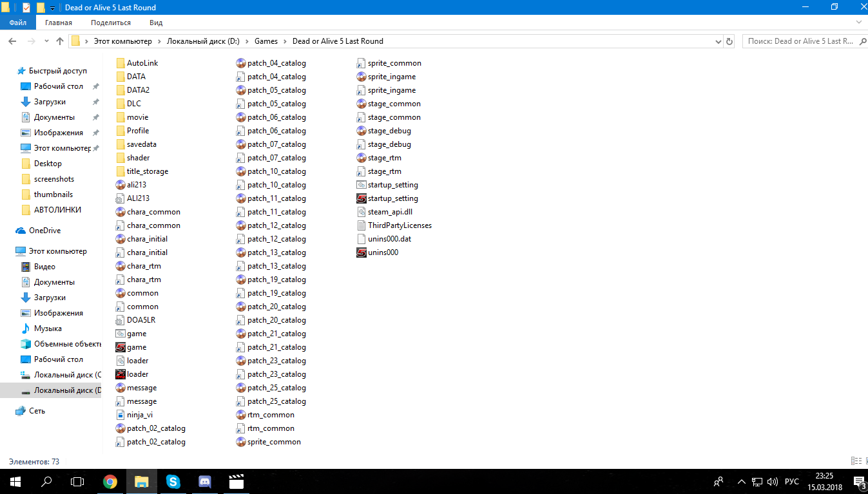Screen dimensions: 868x494
Task: Open the screenshots folder in Quick Access
Action: coord(54,179)
